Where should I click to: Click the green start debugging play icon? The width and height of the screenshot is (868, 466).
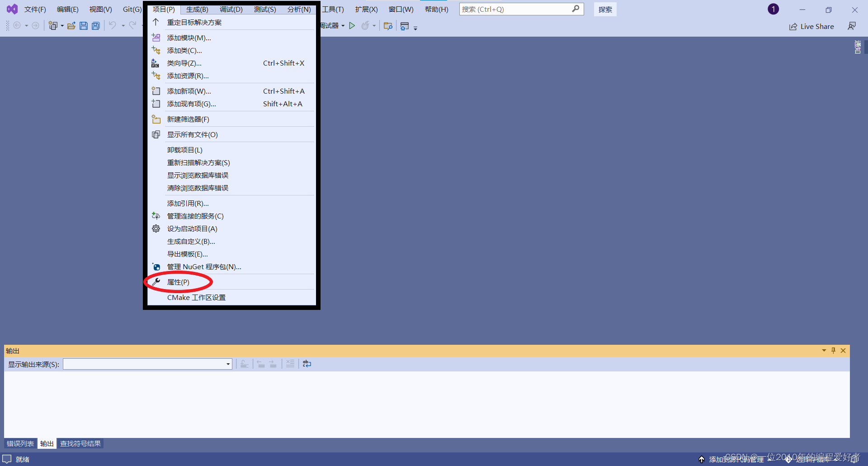pyautogui.click(x=352, y=26)
